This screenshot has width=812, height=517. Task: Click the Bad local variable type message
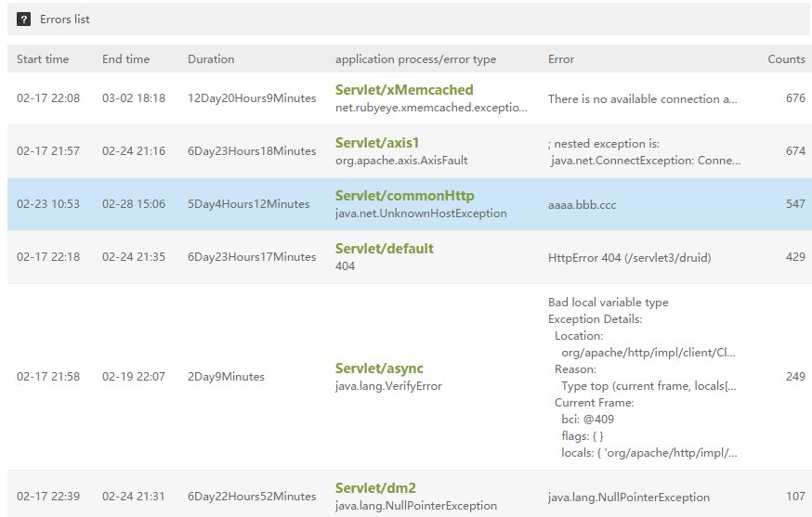(x=608, y=303)
